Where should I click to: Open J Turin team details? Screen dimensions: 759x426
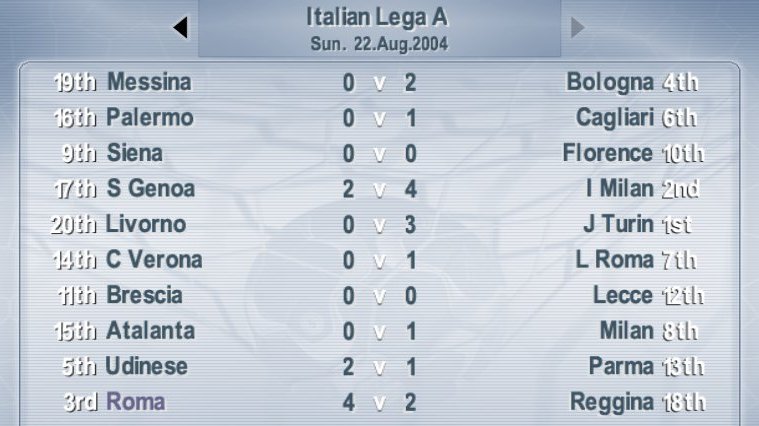(618, 224)
